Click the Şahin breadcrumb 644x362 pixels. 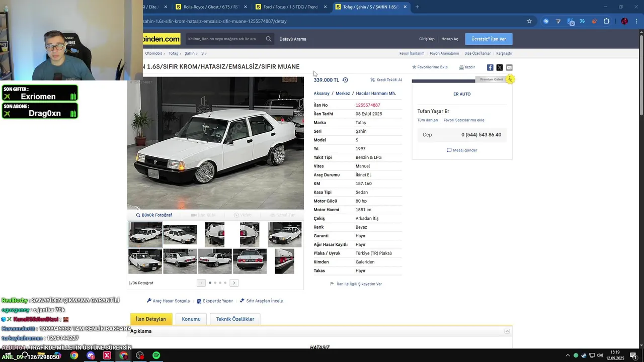click(189, 53)
